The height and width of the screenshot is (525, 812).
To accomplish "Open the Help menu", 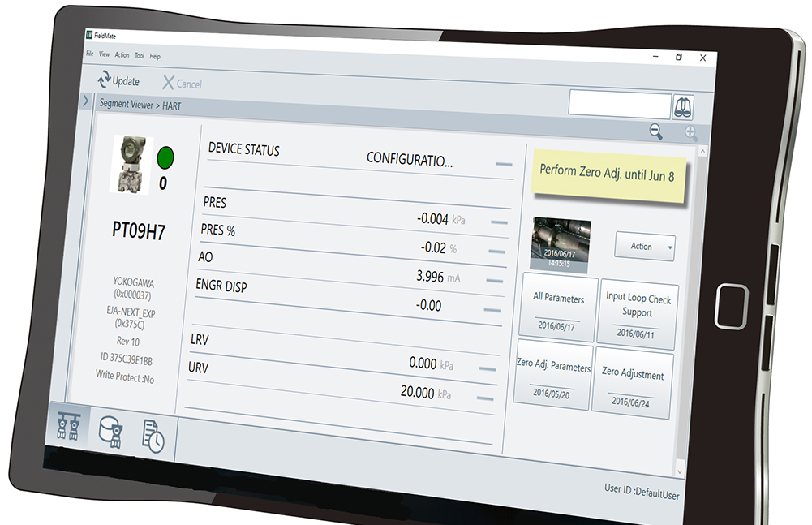I will [x=155, y=57].
